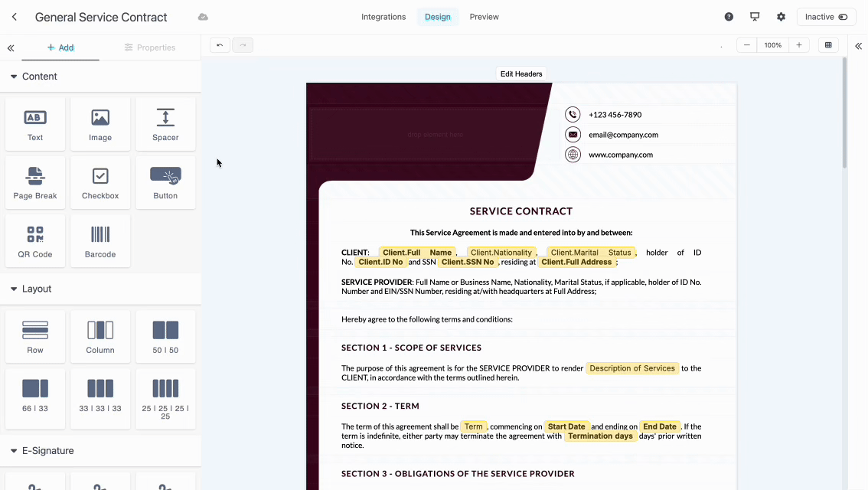Viewport: 868px width, 490px height.
Task: Add a Checkbox element
Action: pos(100,182)
